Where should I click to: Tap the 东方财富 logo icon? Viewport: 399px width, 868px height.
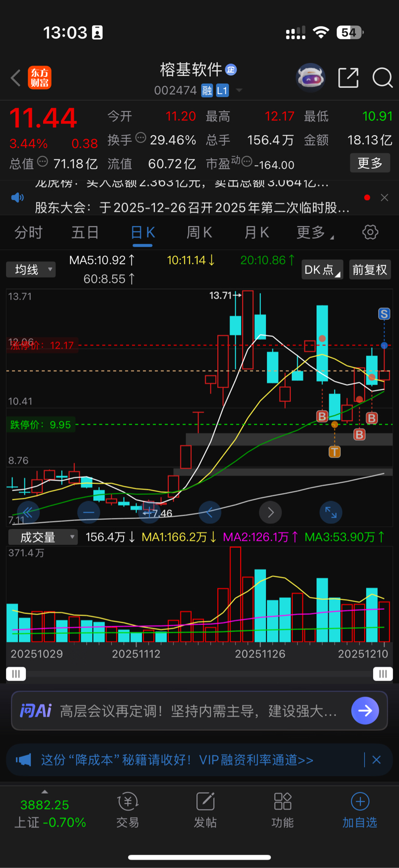(39, 78)
